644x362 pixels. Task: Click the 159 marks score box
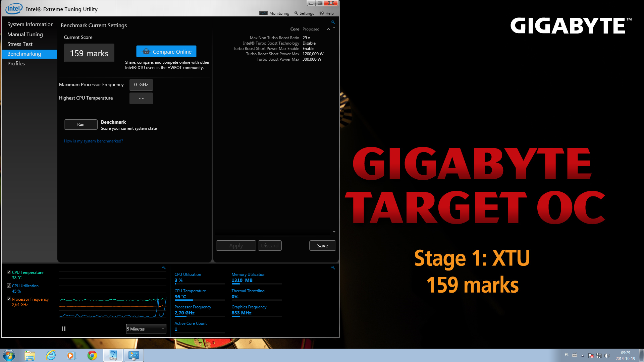coord(89,53)
